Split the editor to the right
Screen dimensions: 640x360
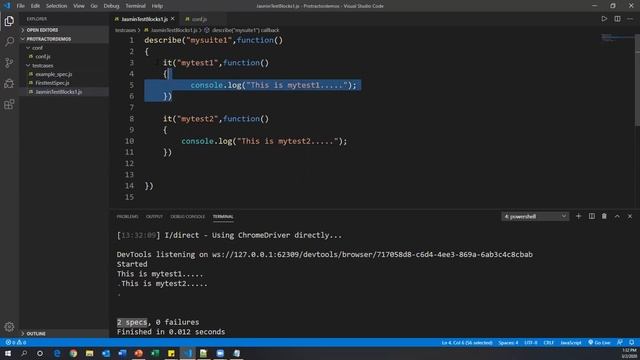pyautogui.click(x=617, y=19)
